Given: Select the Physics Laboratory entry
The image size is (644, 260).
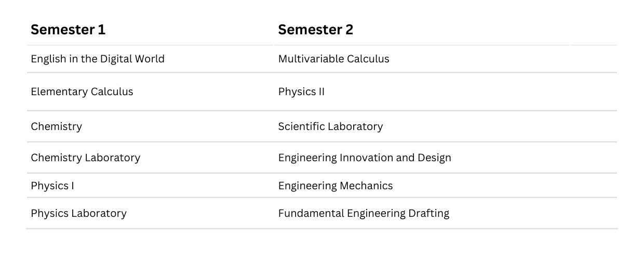Looking at the screenshot, I should pyautogui.click(x=79, y=213).
